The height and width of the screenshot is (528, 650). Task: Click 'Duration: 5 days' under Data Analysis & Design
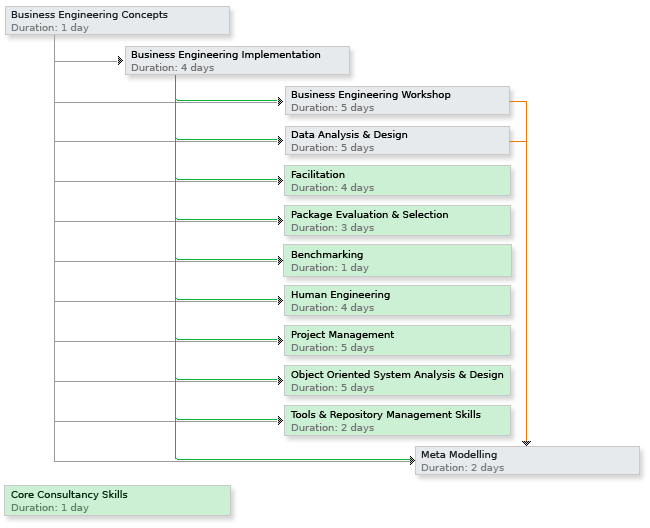coord(332,148)
